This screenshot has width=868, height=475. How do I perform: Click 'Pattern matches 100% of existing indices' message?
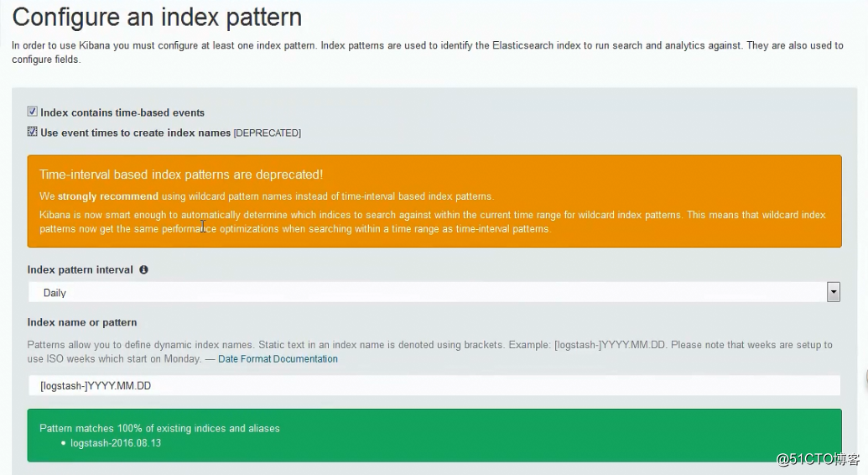[159, 429]
